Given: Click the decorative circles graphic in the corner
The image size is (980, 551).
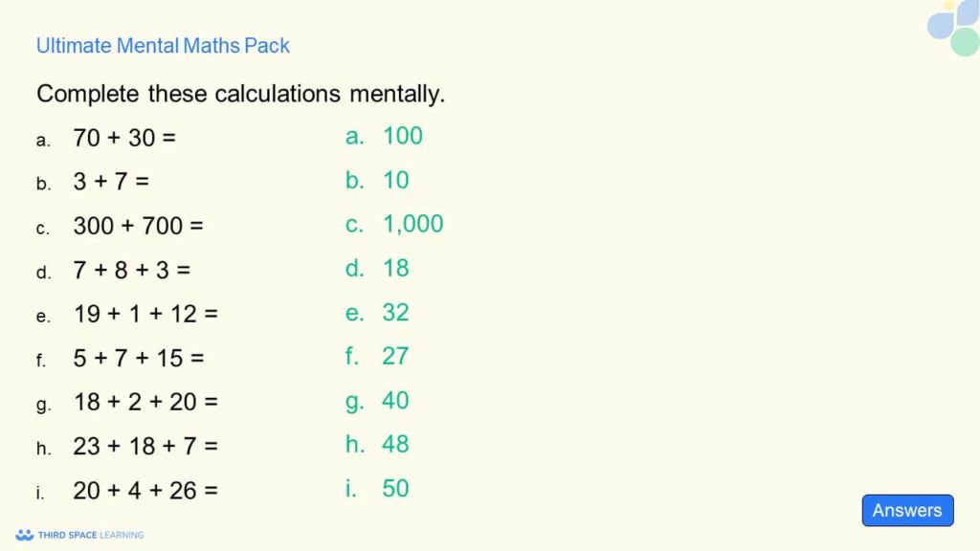Looking at the screenshot, I should click(954, 27).
